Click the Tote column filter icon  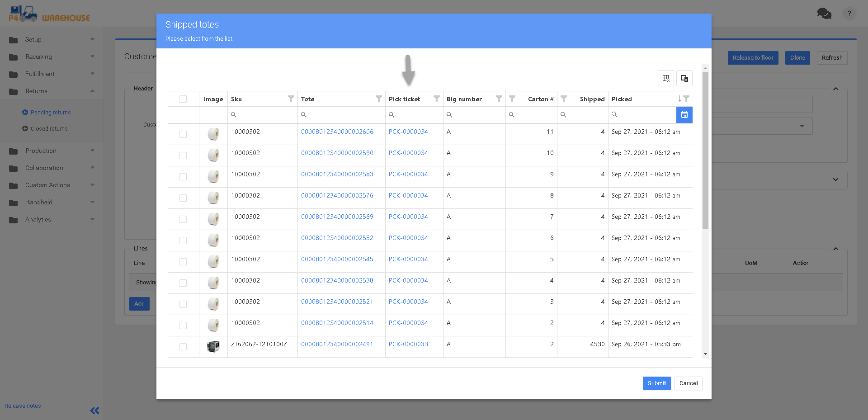(x=379, y=99)
